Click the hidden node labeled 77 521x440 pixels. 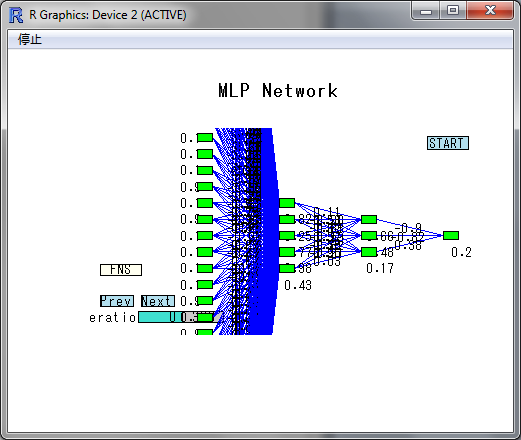[x=287, y=252]
